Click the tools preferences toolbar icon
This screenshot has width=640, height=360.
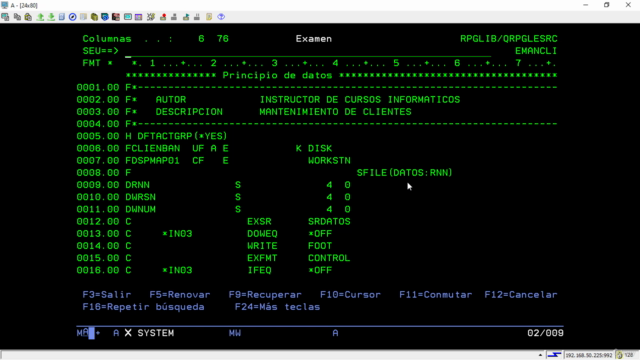(x=151, y=17)
